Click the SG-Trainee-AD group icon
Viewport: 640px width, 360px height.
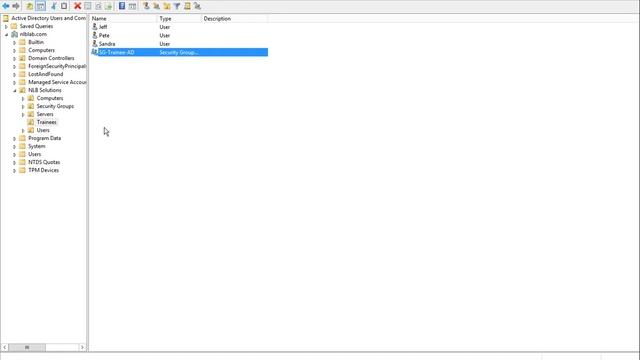click(95, 52)
